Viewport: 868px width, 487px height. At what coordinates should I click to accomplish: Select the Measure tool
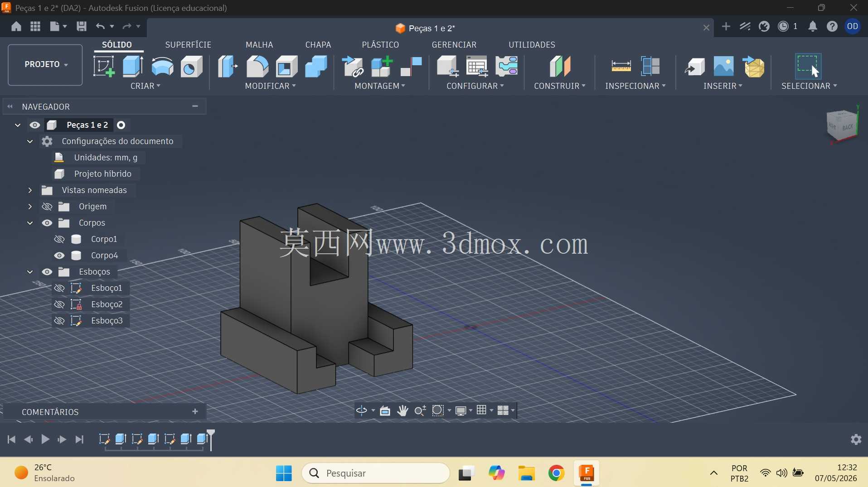pos(621,66)
